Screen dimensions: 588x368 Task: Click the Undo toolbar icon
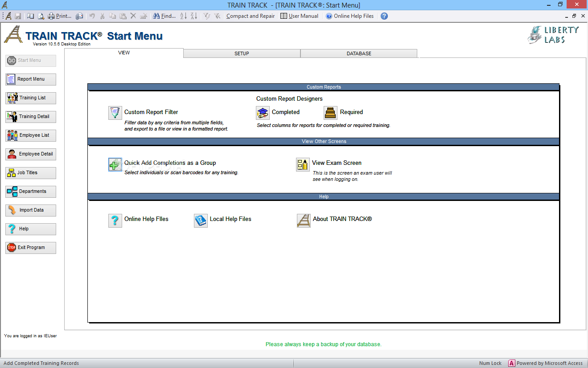coord(92,16)
